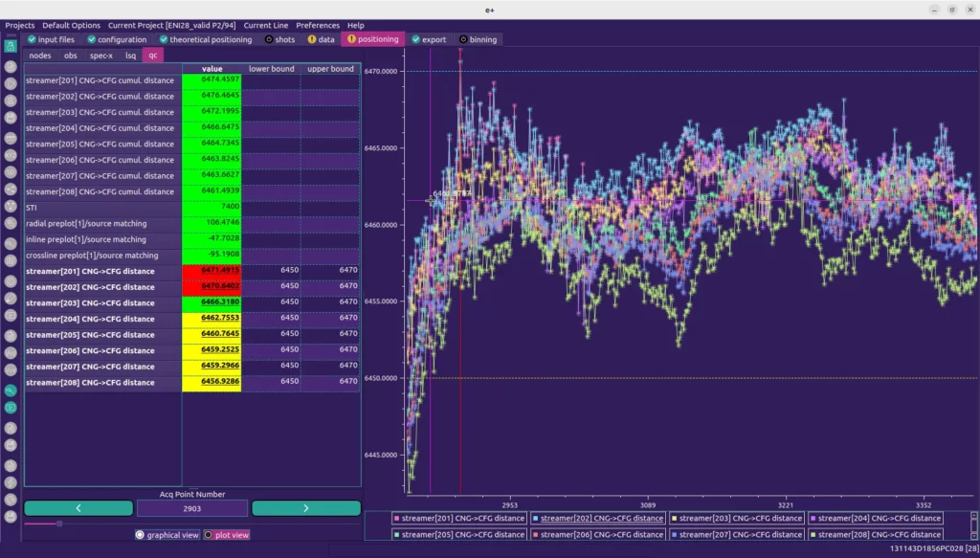Toggle streamer[205] CNG->CFG distance legend entry
This screenshot has width=980, height=558.
(458, 535)
